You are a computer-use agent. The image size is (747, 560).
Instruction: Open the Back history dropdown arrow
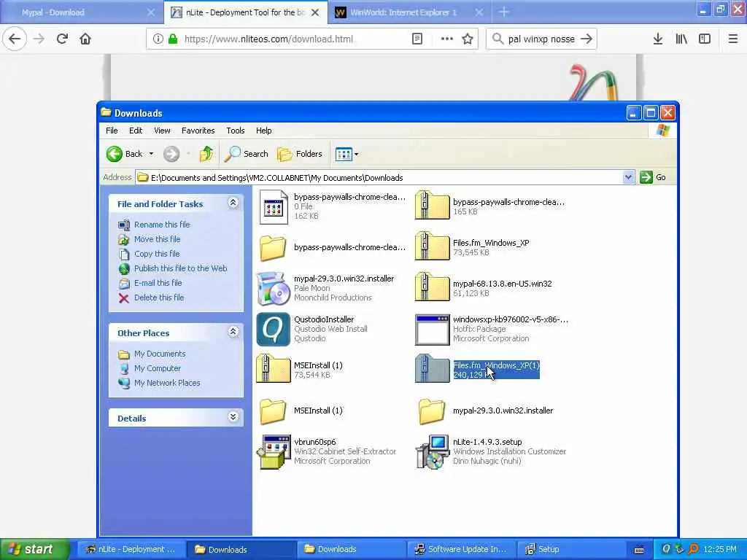pos(151,154)
